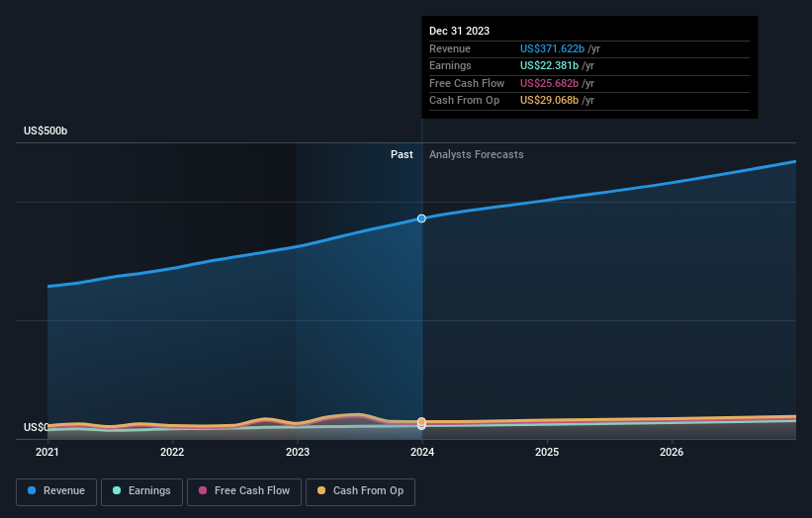Click the Cash From Op label in tooltip
812x518 pixels.
point(465,101)
